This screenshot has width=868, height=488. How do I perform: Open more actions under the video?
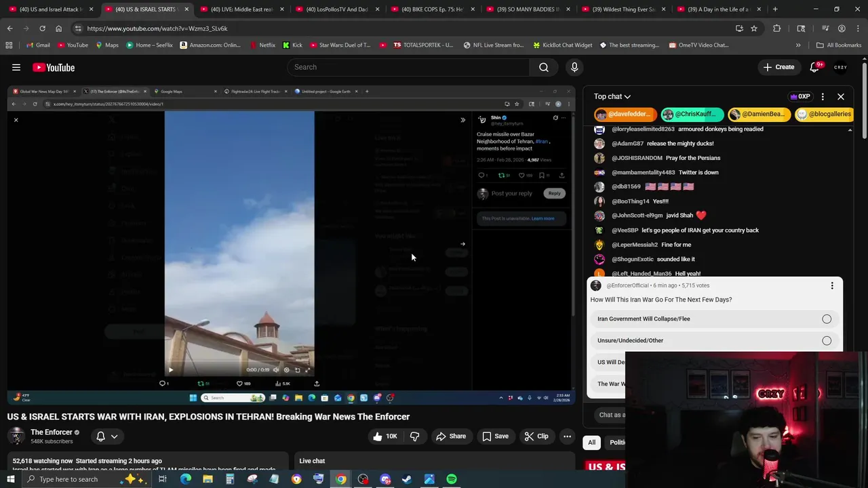(568, 436)
